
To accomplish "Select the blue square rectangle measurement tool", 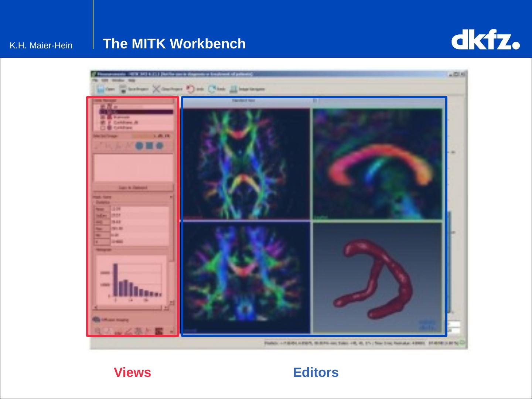I will [x=149, y=146].
